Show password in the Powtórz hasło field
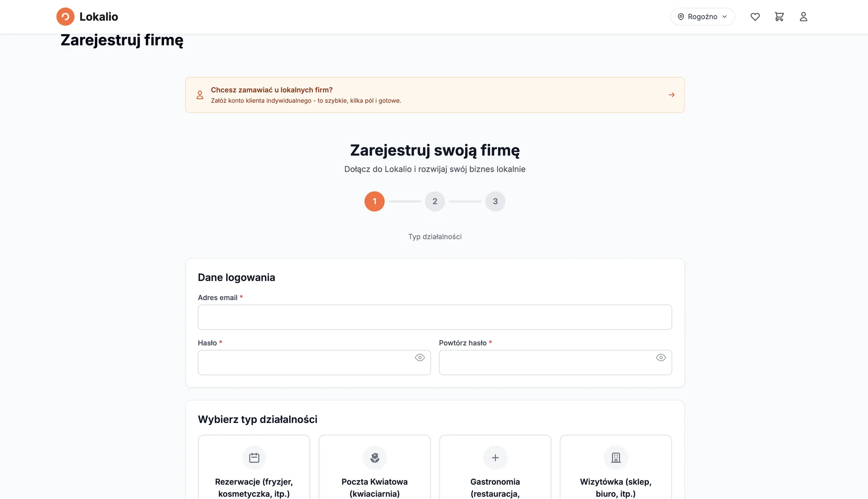This screenshot has width=868, height=499. [x=661, y=358]
